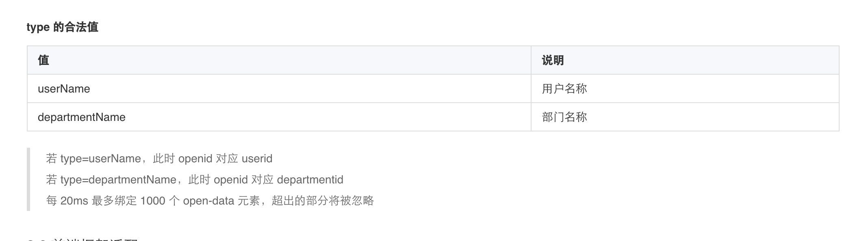Select the "说明" column header
Screen dimensions: 868x241
[x=685, y=60]
